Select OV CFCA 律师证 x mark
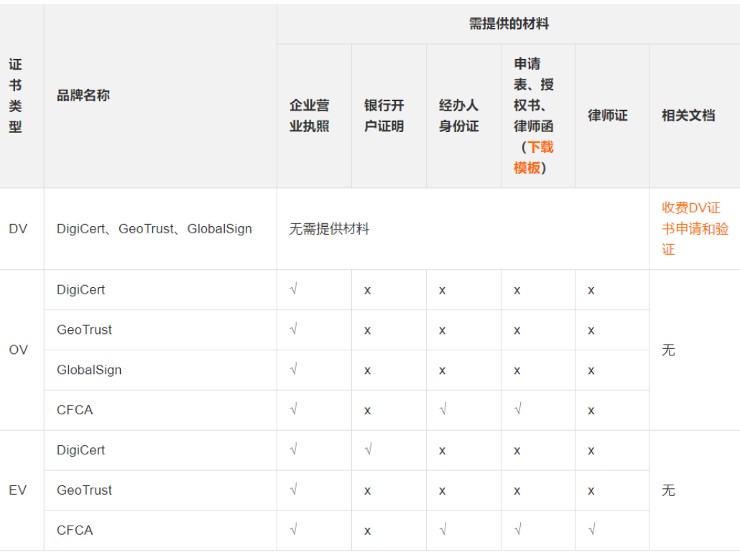Viewport: 740px width, 560px height. coord(591,411)
